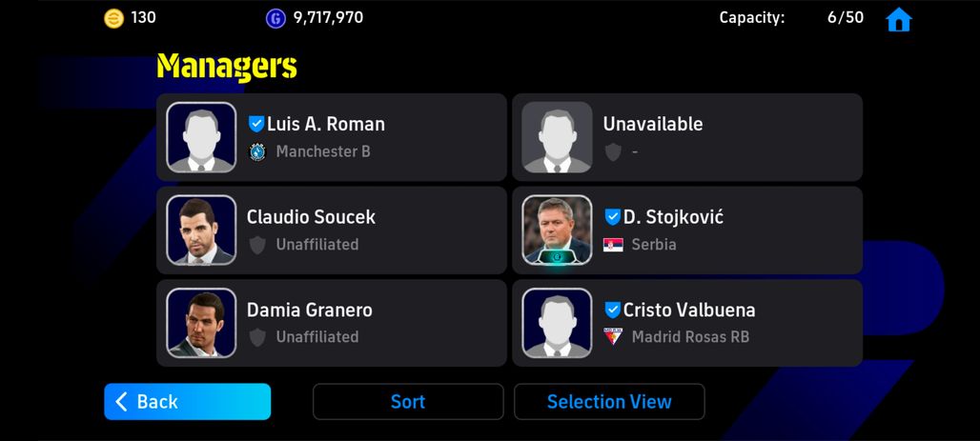
Task: Tap the Manchester B club crest
Action: [x=257, y=151]
